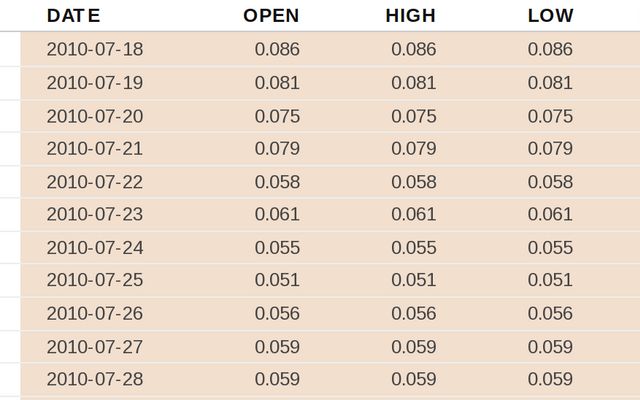Click the OPEN value for 2010-07-23
Screen dimensions: 640x400
[277, 214]
